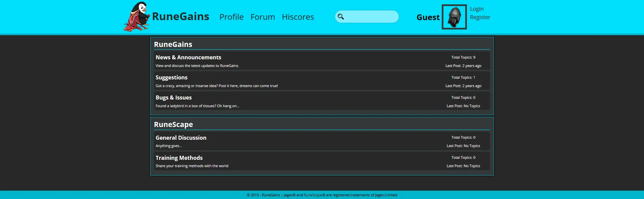Click the penguin mascot logo
Viewport: 644px width, 199px height.
tap(137, 17)
